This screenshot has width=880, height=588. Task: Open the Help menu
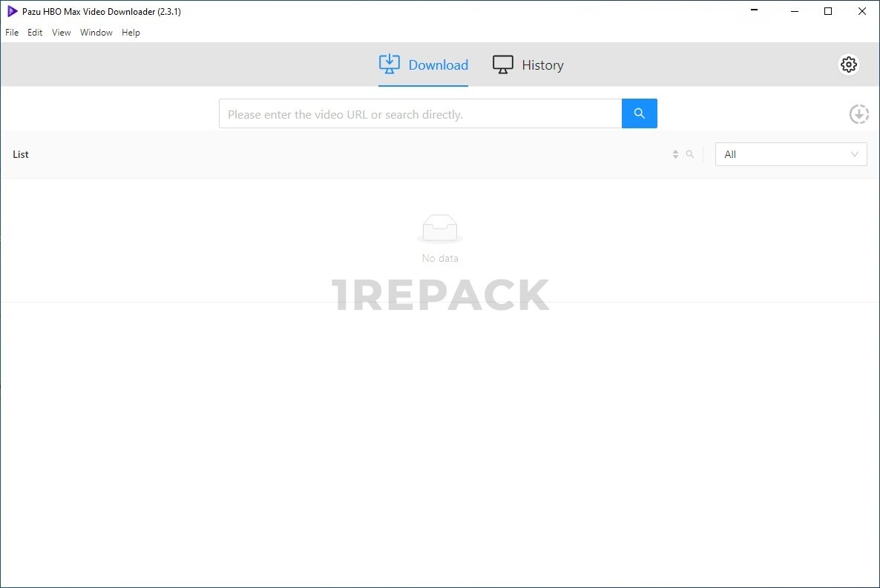tap(131, 33)
